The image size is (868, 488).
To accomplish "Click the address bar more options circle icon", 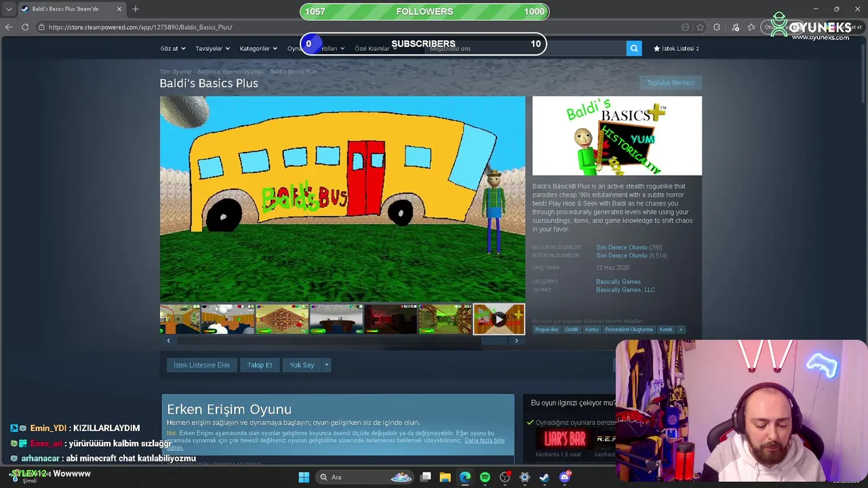I will [686, 27].
